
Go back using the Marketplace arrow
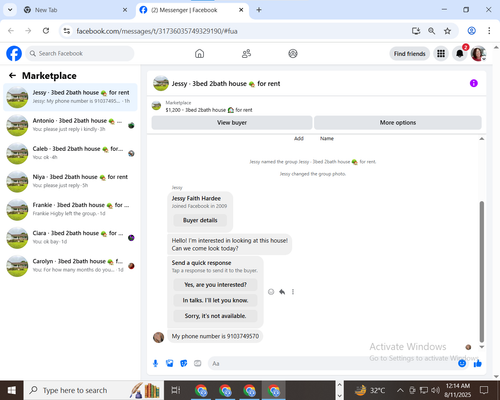[12, 76]
